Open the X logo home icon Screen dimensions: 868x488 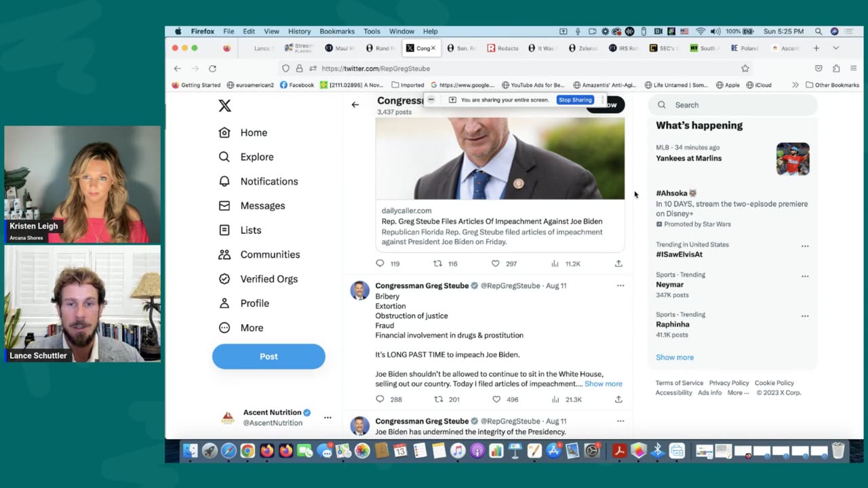(x=224, y=105)
